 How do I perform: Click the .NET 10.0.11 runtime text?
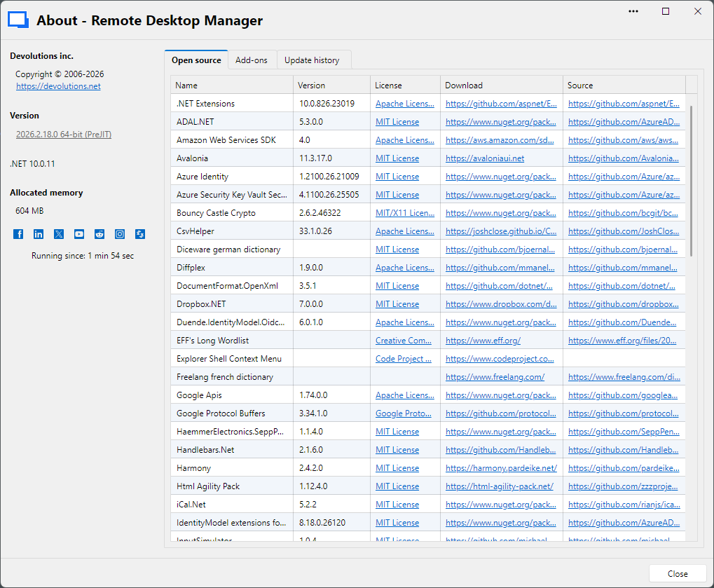click(x=32, y=164)
